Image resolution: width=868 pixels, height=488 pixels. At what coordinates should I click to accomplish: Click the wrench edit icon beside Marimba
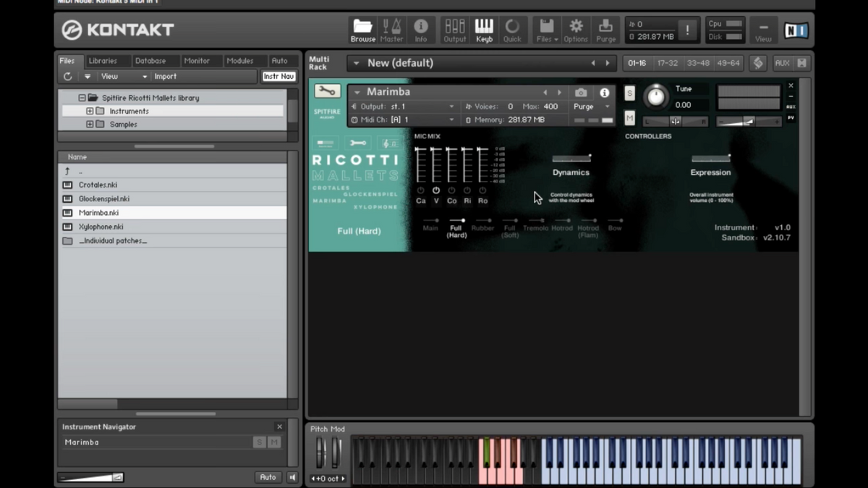click(x=328, y=91)
